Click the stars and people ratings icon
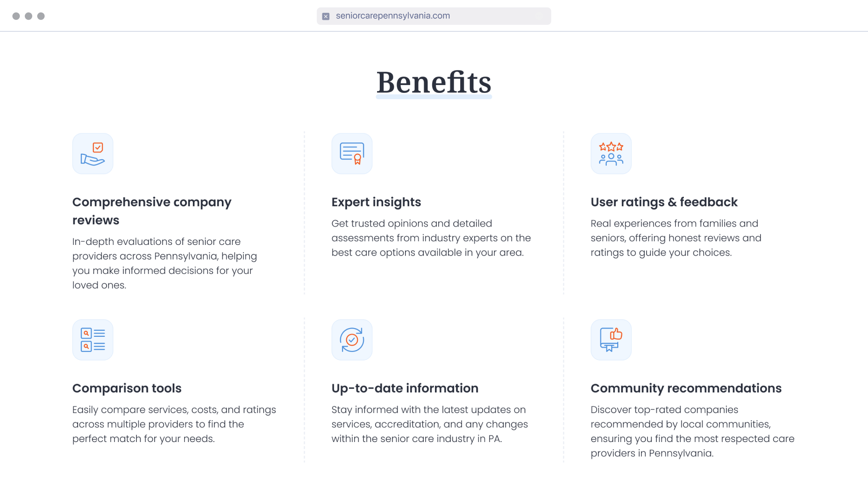 click(x=611, y=153)
